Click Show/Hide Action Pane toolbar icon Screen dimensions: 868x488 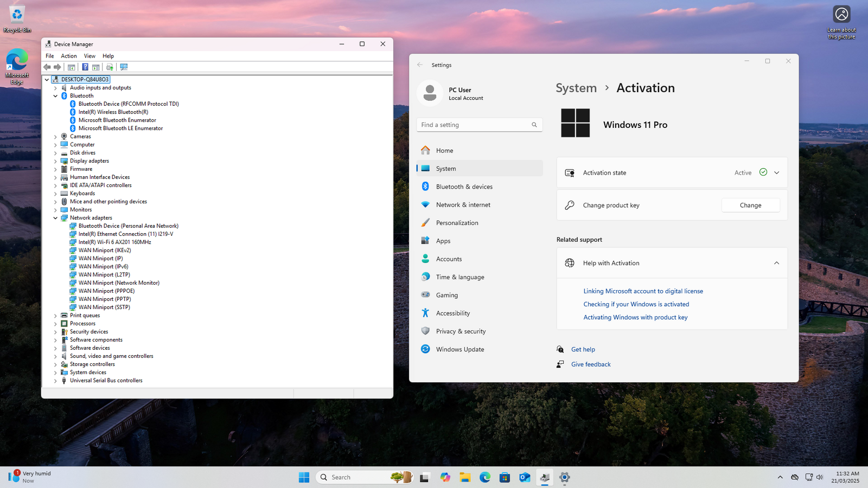coord(96,67)
